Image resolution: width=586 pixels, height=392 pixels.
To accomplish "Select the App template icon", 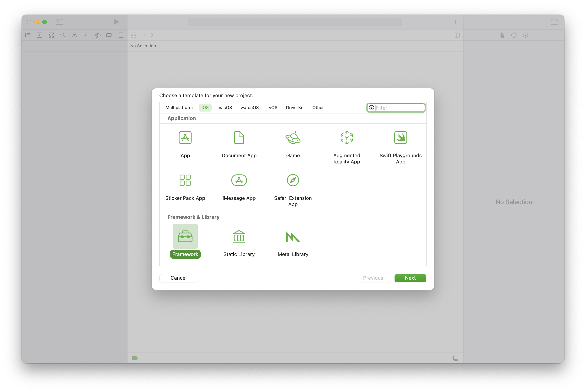I will click(x=185, y=138).
